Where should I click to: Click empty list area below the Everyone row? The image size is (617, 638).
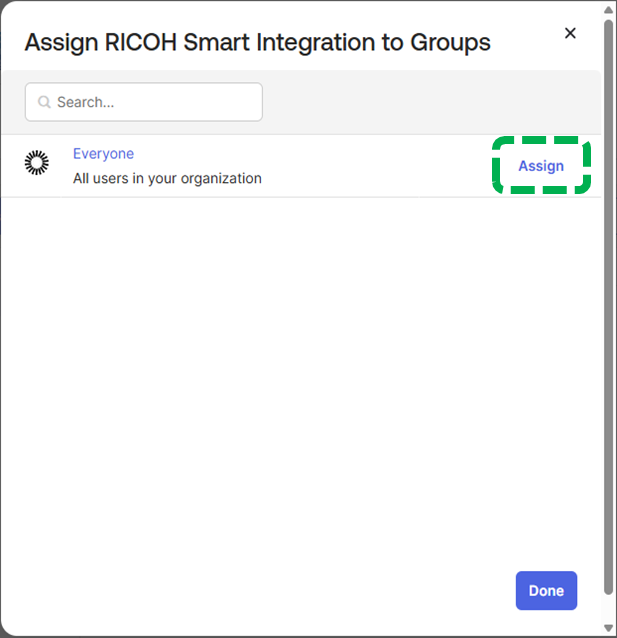pos(300,380)
